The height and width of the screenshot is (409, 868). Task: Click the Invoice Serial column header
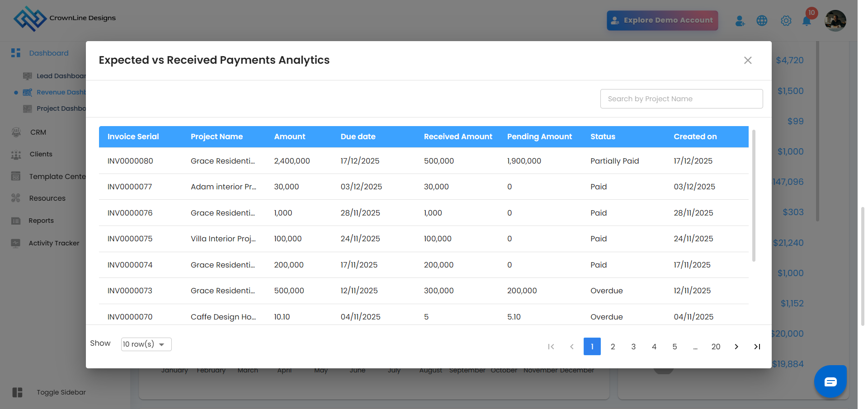[133, 136]
